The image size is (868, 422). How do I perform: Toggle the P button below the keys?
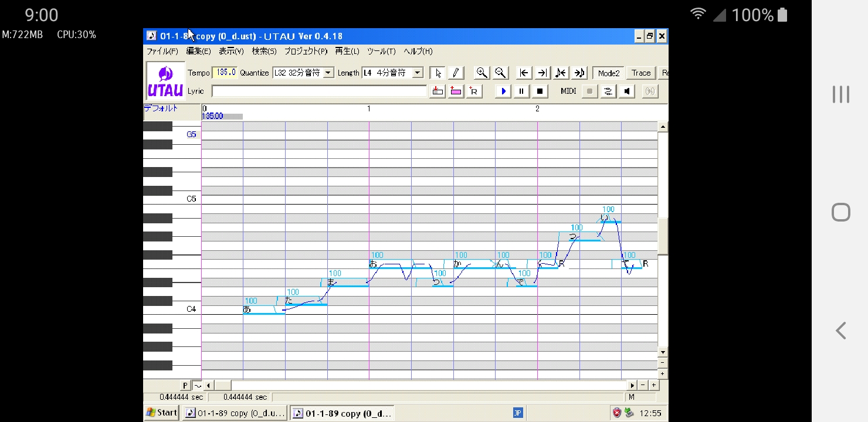pyautogui.click(x=185, y=385)
